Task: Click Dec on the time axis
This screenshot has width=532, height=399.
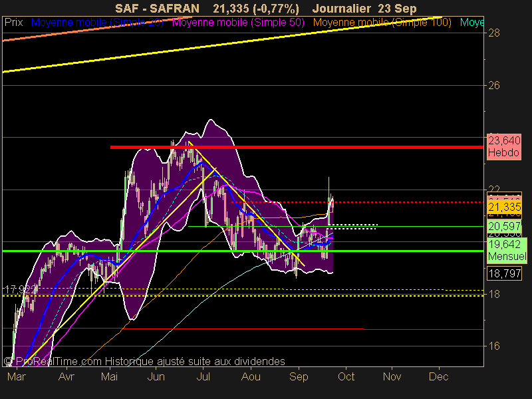Action: [x=439, y=376]
